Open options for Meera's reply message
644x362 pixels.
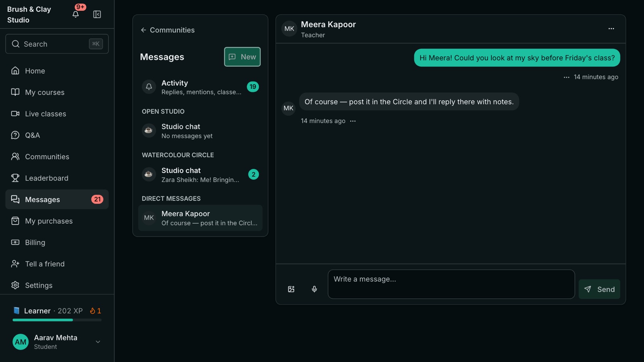(353, 121)
